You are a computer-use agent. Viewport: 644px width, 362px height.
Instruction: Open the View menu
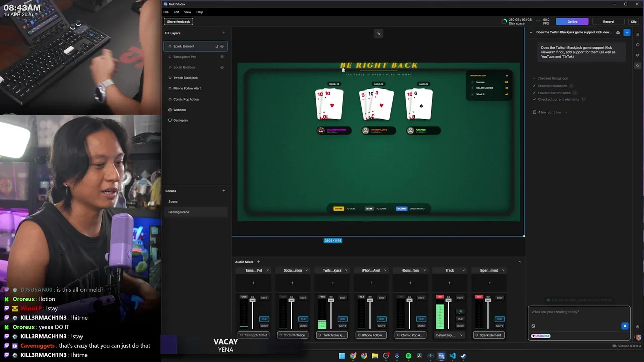tap(187, 12)
